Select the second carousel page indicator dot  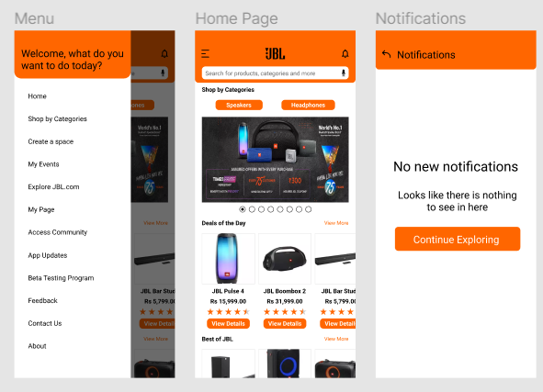click(252, 209)
